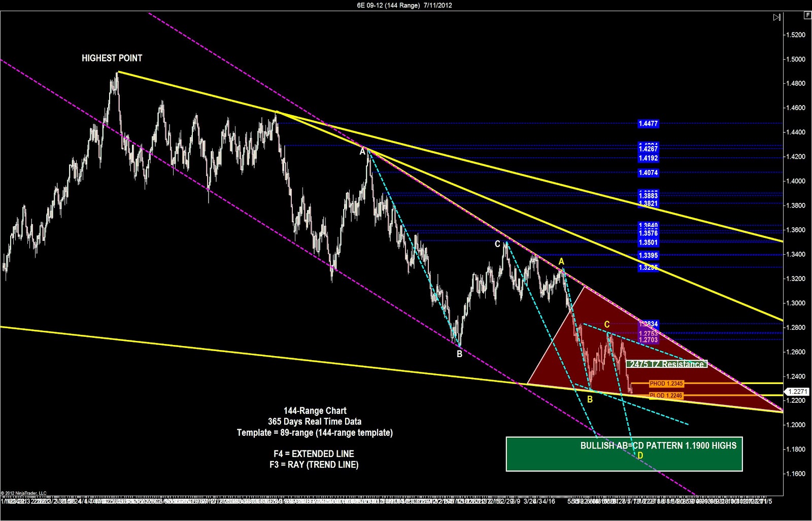Toggle the 2475 TZ Resistance zone label

pyautogui.click(x=667, y=364)
